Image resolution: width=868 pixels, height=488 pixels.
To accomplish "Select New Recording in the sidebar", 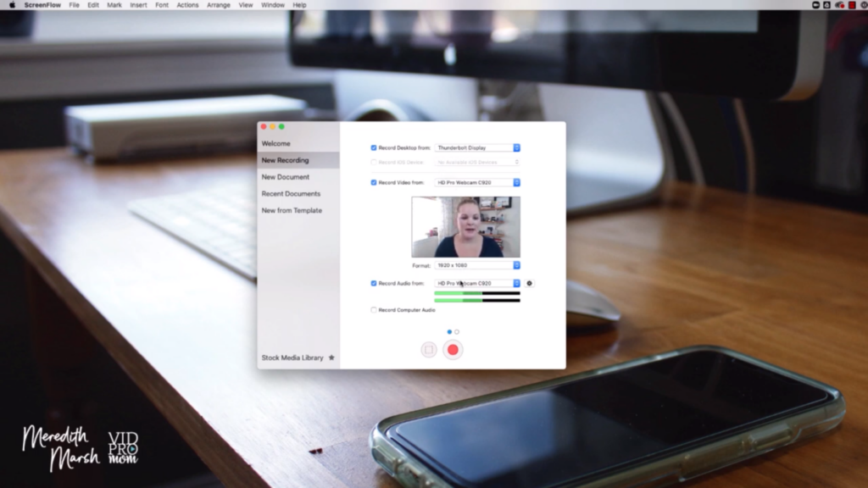I will tap(298, 160).
